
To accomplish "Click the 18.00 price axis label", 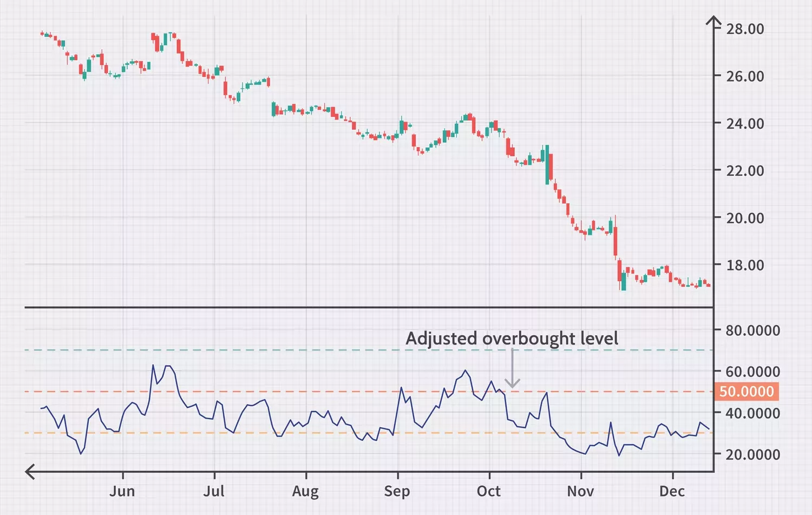I will tap(745, 266).
